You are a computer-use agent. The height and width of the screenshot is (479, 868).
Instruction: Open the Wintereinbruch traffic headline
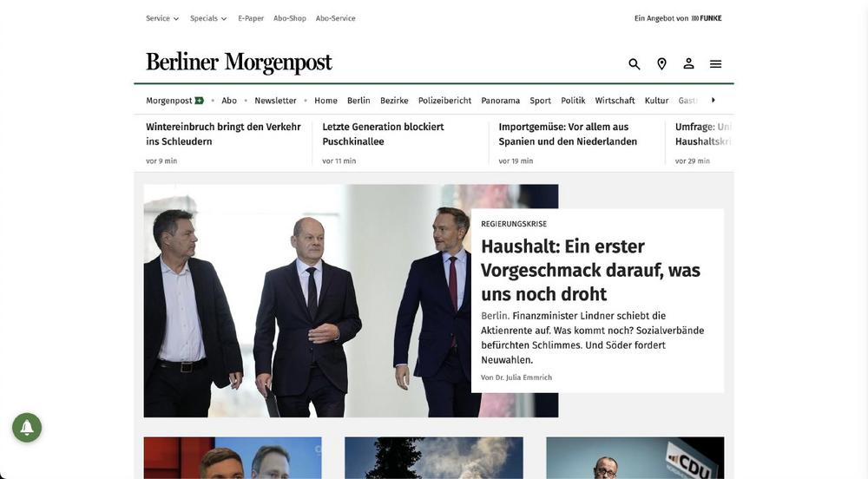223,134
